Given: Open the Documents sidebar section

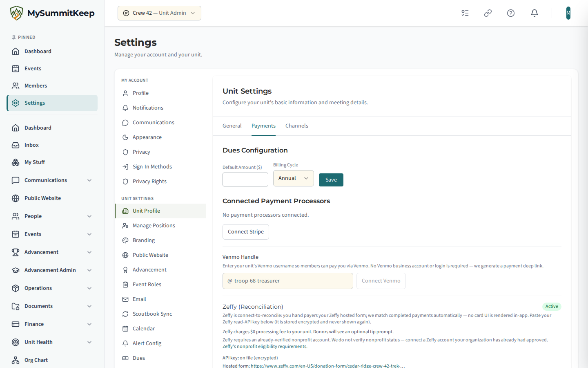Looking at the screenshot, I should pos(52,306).
